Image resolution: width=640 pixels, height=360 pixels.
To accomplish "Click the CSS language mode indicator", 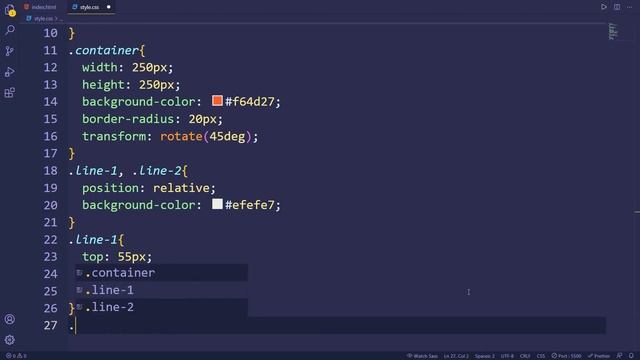I will [x=541, y=356].
